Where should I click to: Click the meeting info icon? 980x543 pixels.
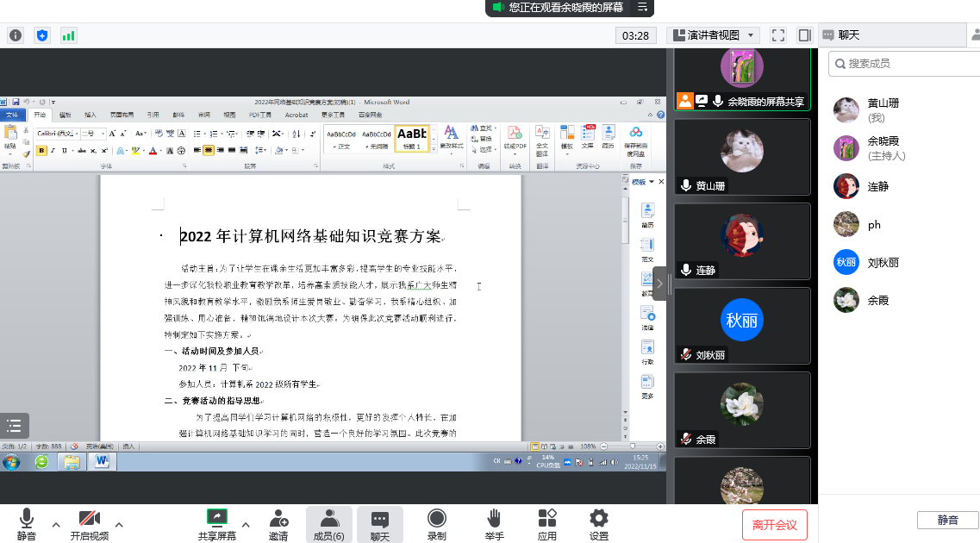point(16,35)
